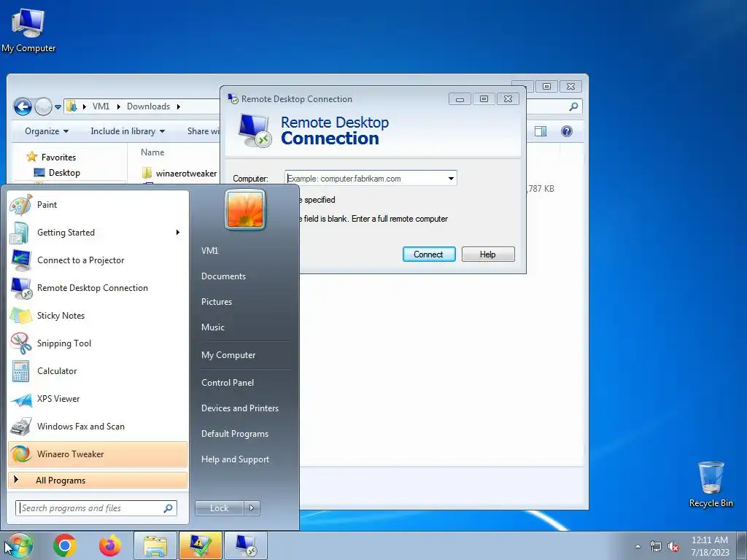The width and height of the screenshot is (747, 560).
Task: Open Paint from the Start menu
Action: coord(98,205)
